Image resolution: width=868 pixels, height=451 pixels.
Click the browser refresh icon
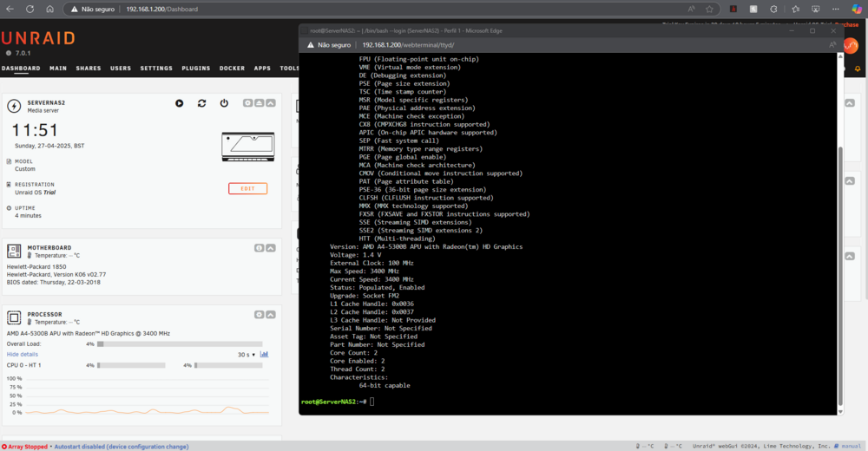tap(30, 9)
